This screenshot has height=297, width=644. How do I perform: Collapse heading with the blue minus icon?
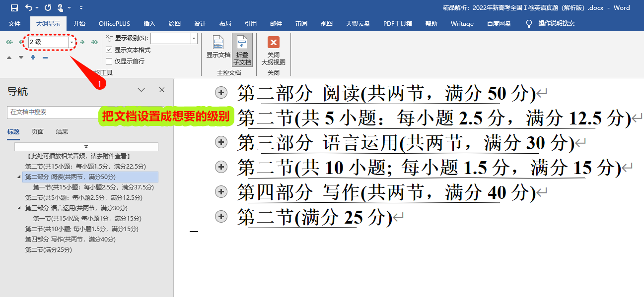pos(45,58)
